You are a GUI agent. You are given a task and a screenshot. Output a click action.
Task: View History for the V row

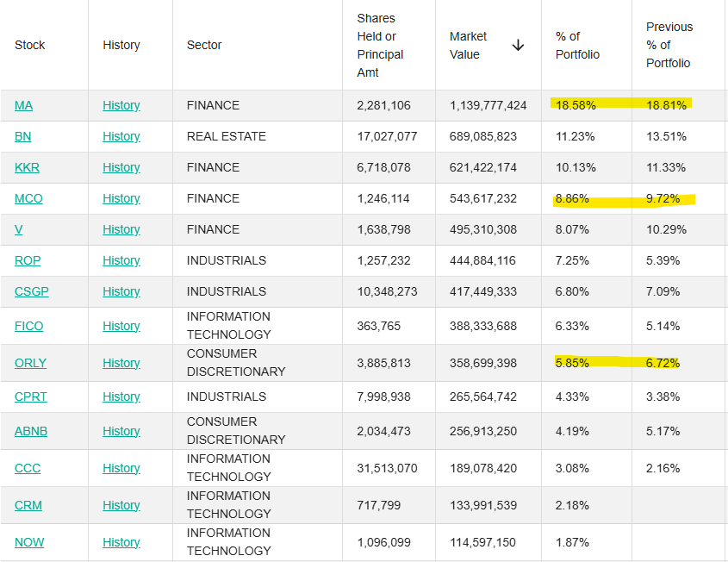click(x=121, y=229)
